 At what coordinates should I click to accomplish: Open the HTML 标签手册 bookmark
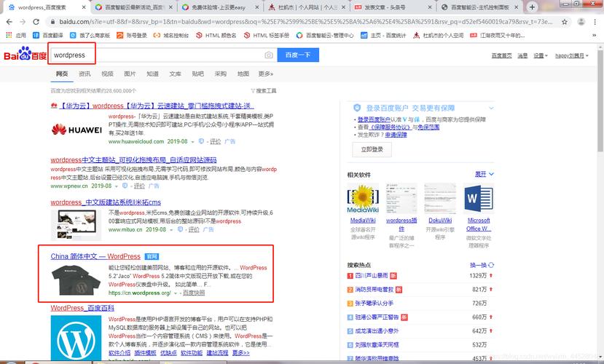[266, 35]
